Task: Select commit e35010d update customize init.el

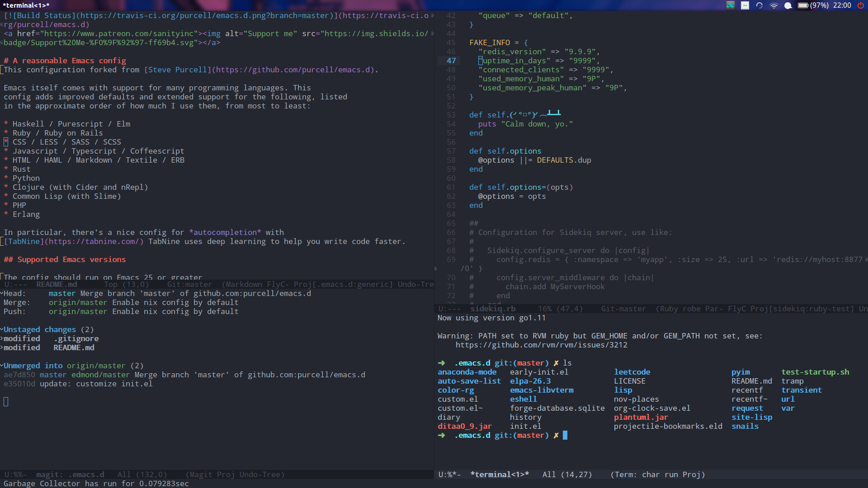Action: pyautogui.click(x=78, y=384)
